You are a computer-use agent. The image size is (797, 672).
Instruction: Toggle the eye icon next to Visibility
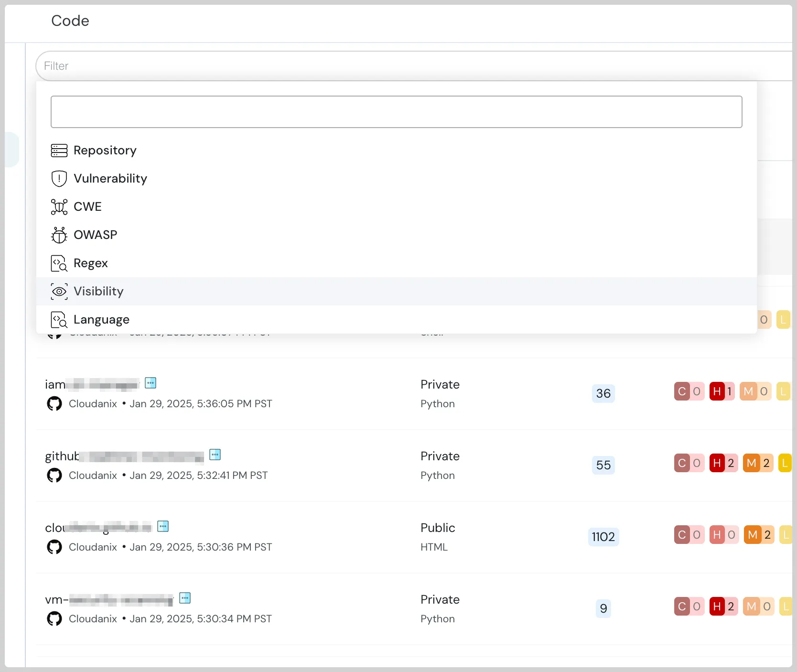coord(59,291)
